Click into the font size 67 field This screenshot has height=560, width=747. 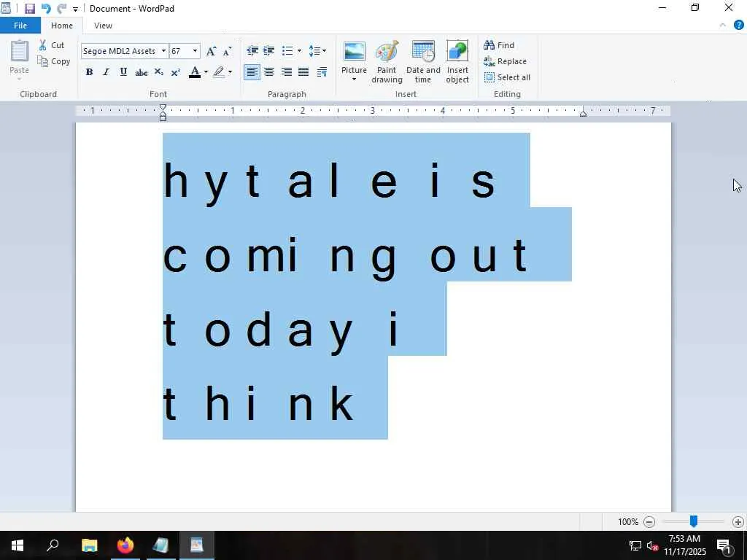(180, 51)
